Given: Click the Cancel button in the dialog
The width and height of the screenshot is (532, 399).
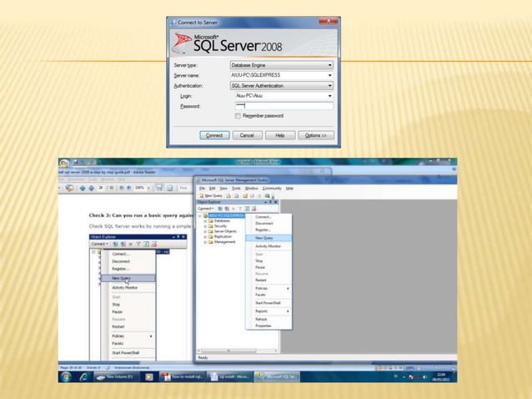Looking at the screenshot, I should 247,135.
